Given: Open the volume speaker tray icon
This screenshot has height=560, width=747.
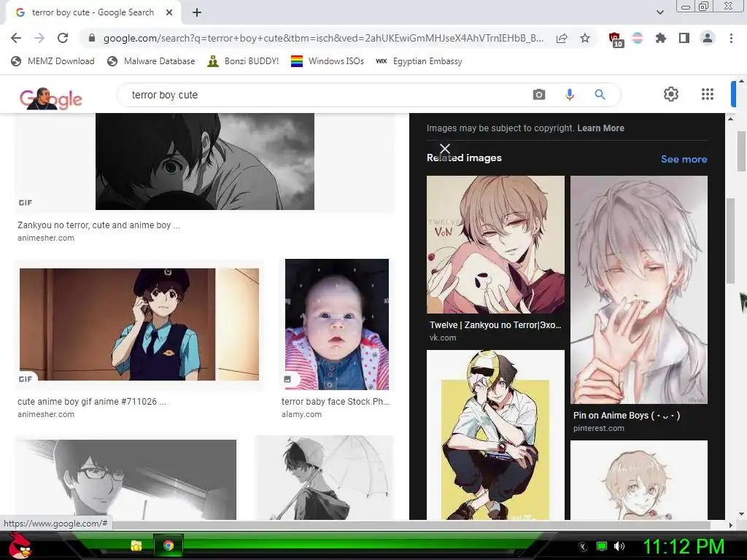Looking at the screenshot, I should pyautogui.click(x=619, y=546).
